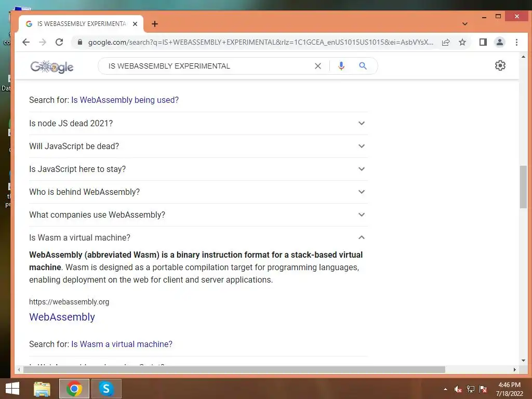Open the tab search dropdown arrow
Image resolution: width=532 pixels, height=399 pixels.
coord(465,24)
